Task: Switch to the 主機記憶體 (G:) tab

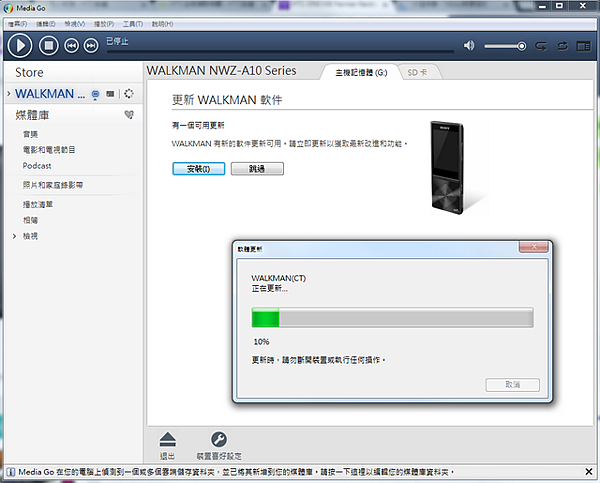Action: (361, 72)
